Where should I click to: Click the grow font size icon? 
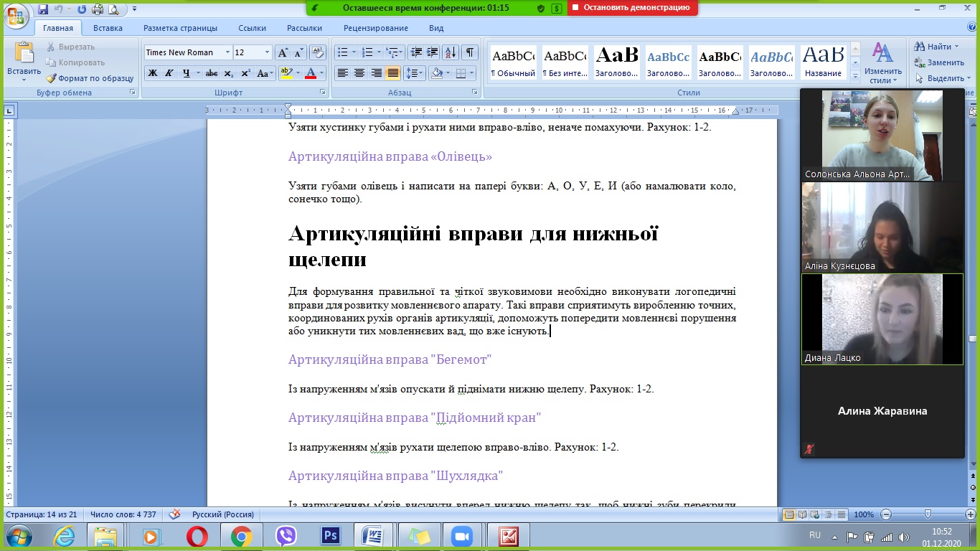point(283,52)
